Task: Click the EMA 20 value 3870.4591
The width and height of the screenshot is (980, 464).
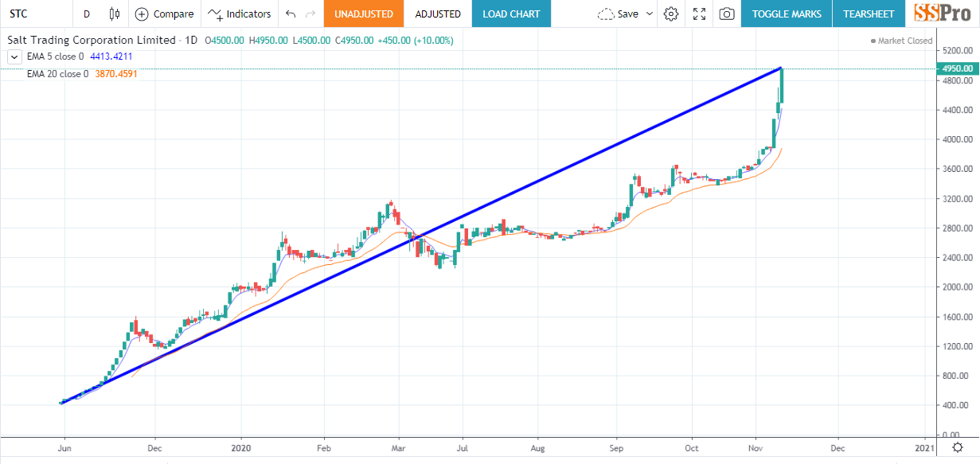Action: click(116, 73)
